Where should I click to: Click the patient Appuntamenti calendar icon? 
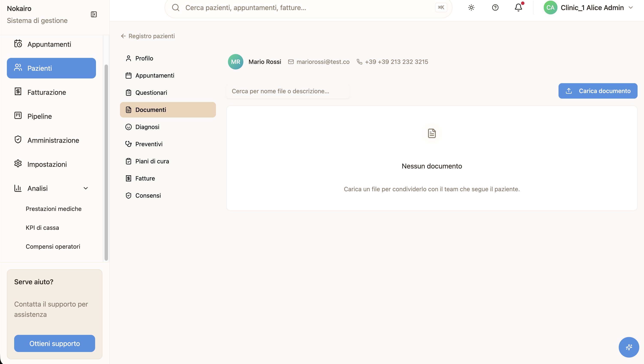129,75
